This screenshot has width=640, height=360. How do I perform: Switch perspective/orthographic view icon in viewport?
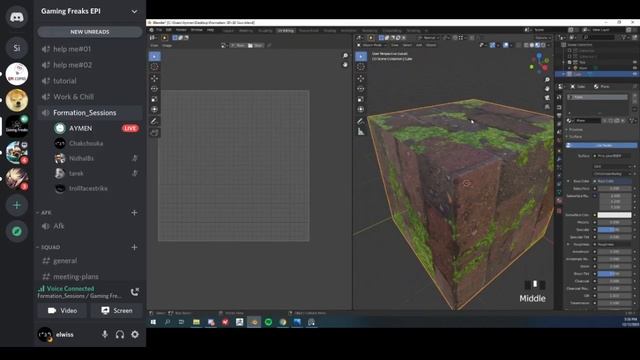[x=547, y=107]
